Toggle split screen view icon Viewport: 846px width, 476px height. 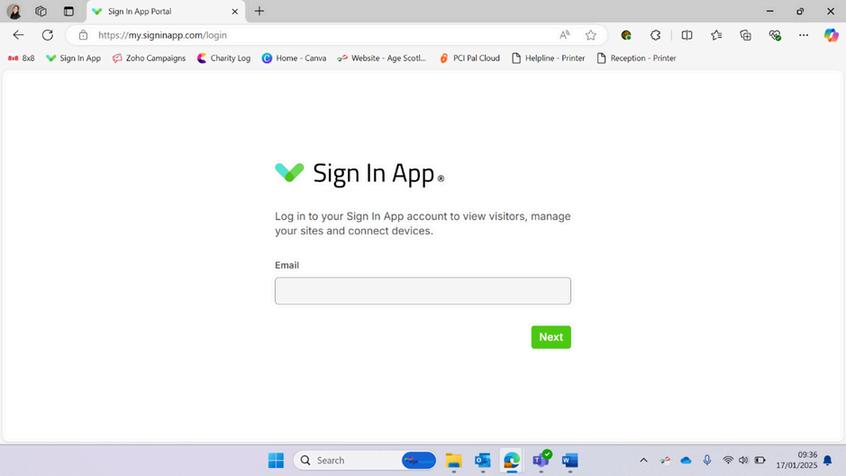687,35
